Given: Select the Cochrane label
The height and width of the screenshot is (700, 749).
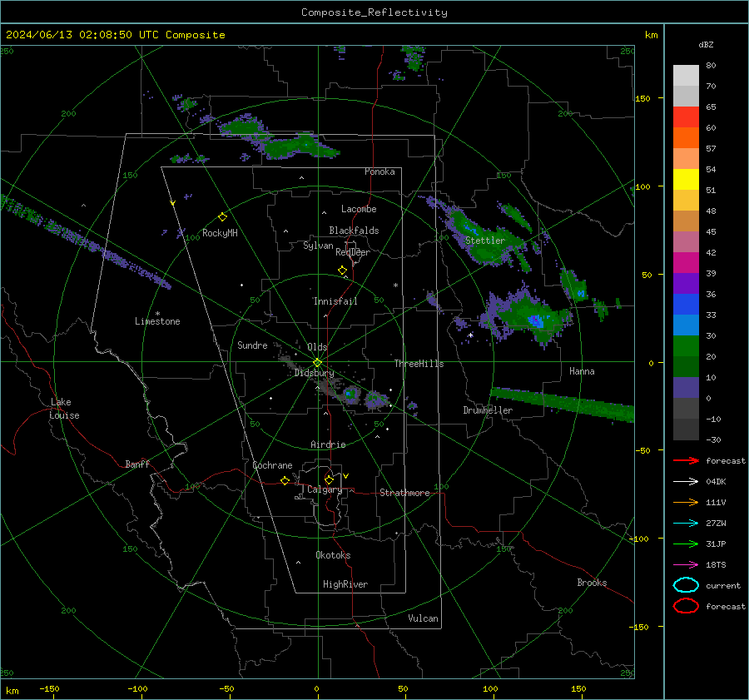Looking at the screenshot, I should coord(272,465).
